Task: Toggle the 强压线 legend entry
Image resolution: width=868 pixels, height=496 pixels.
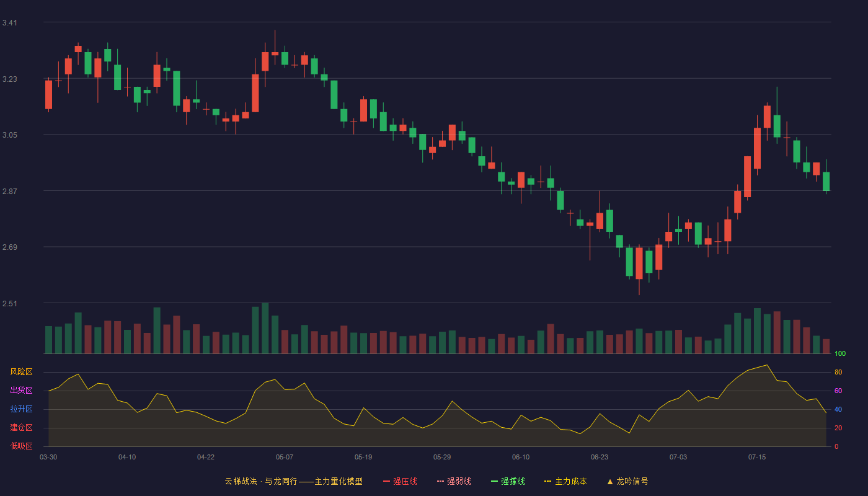Action: click(400, 481)
